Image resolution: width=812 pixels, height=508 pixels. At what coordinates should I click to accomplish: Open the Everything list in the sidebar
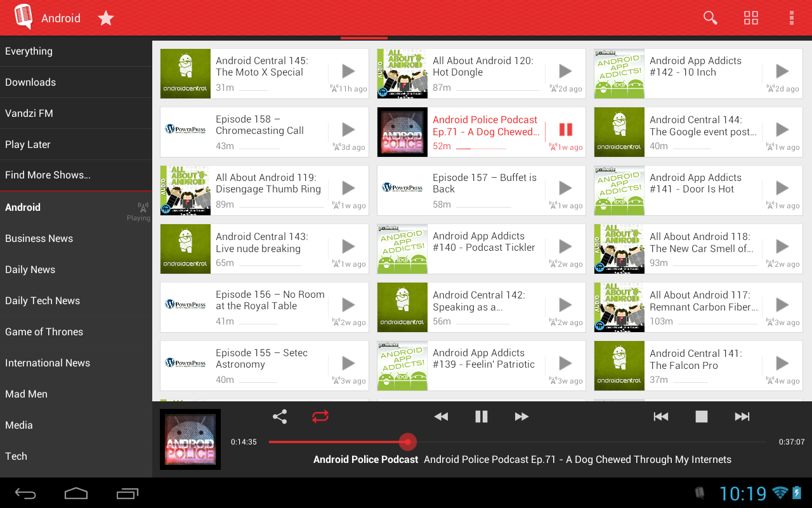click(76, 51)
